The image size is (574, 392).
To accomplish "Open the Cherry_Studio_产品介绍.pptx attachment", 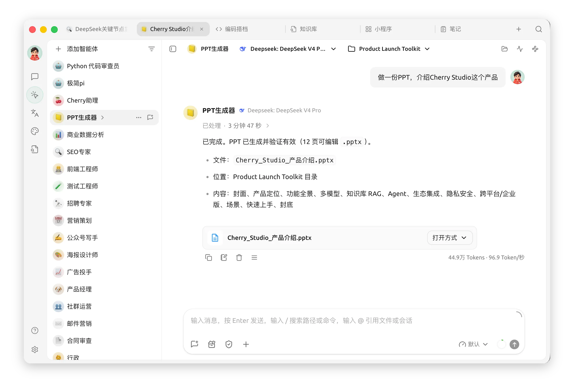I will (340, 238).
